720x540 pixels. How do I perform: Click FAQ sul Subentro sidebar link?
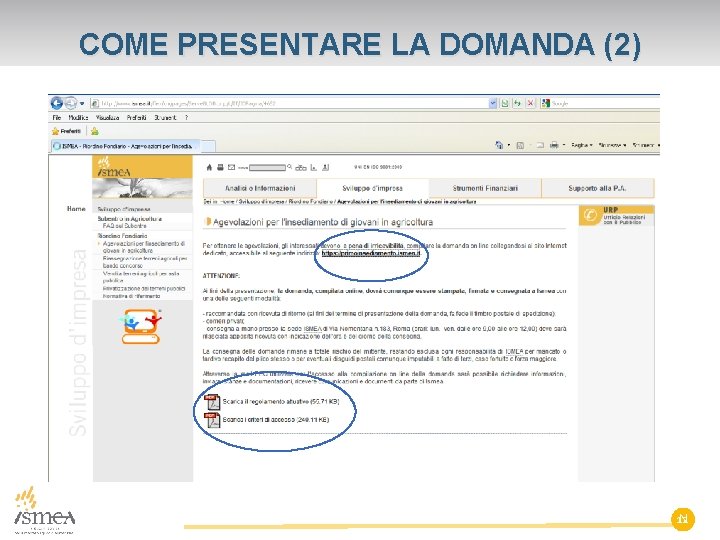click(124, 226)
